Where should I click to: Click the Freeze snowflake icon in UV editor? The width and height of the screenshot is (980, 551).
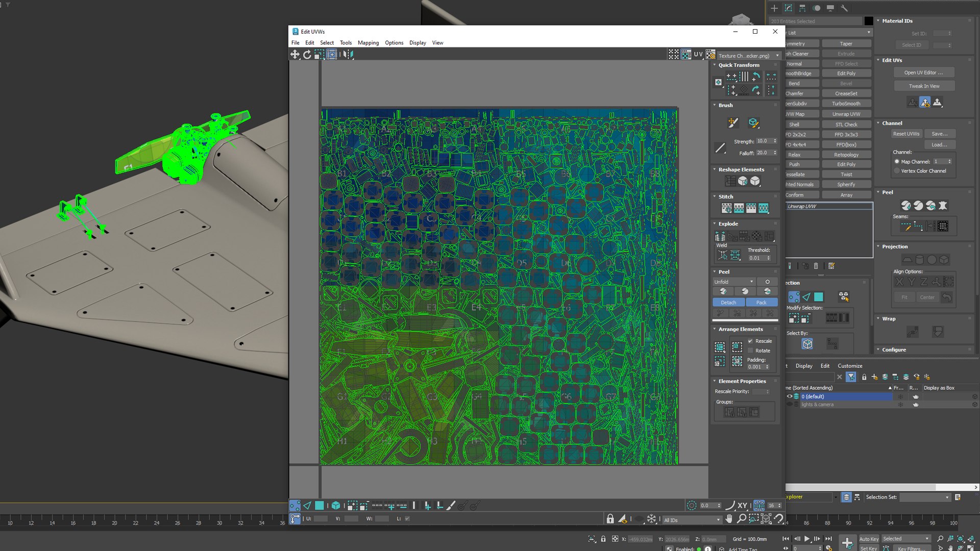click(x=651, y=519)
